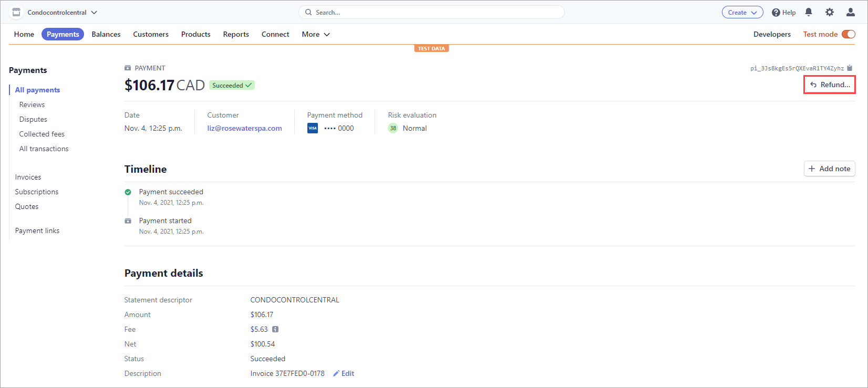
Task: Click the Invoice 37E7FED0-0178 description text
Action: point(287,373)
